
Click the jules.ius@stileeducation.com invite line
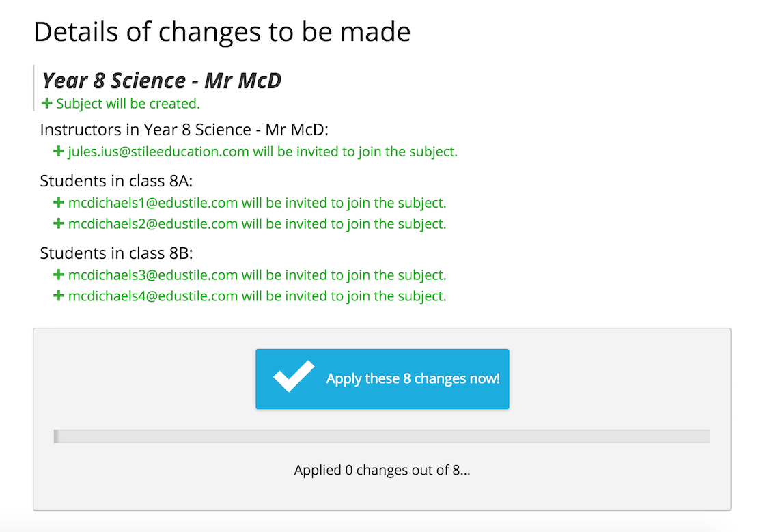[262, 152]
